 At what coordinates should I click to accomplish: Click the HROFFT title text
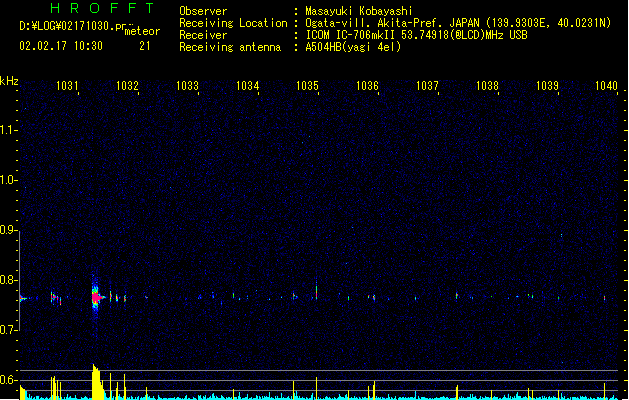coord(102,8)
